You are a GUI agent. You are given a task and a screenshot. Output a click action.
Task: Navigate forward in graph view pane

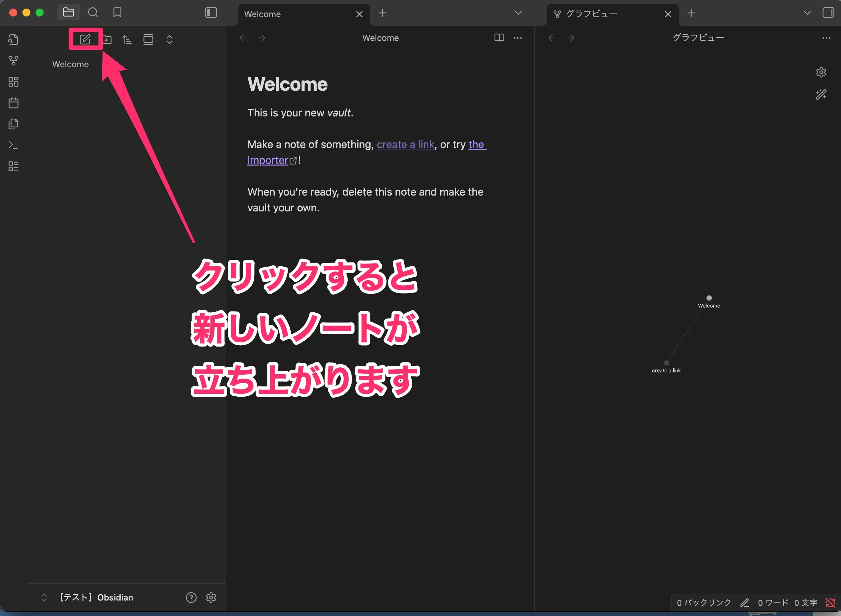click(571, 38)
